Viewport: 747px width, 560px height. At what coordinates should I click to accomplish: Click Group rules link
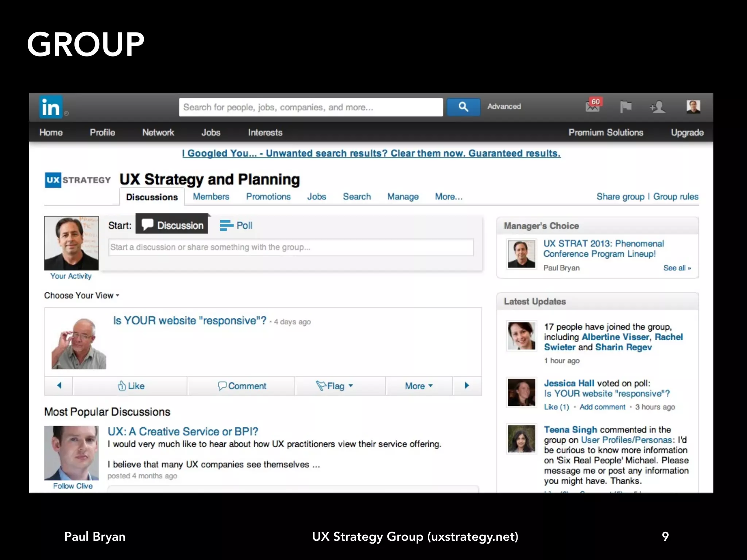tap(676, 197)
